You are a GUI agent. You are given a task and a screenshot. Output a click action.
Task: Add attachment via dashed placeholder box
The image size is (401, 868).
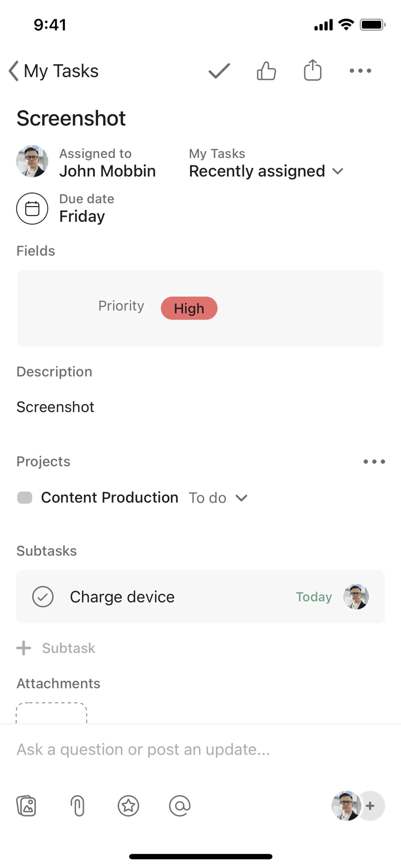(52, 713)
